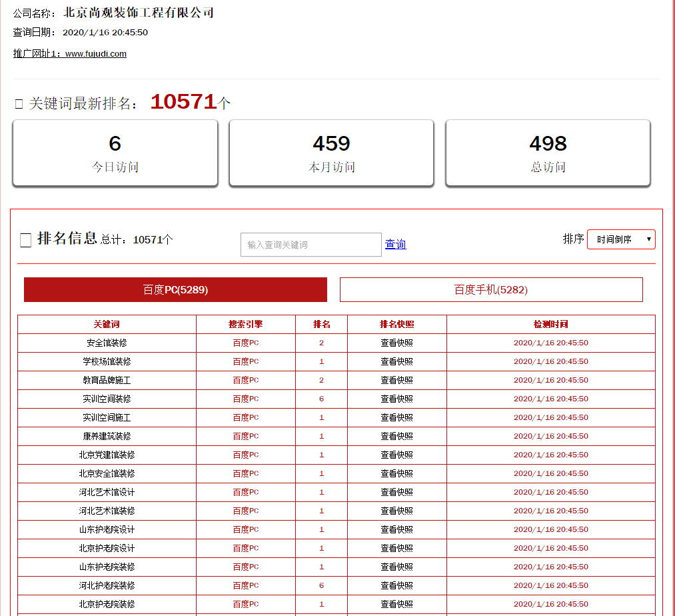Open 查看快照 for 河北艺术馆设计
The height and width of the screenshot is (616, 675).
click(396, 492)
